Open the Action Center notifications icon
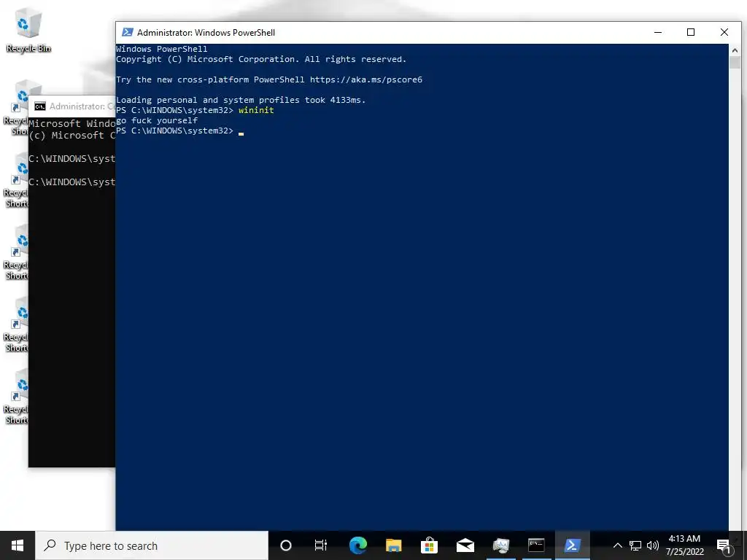The width and height of the screenshot is (747, 560). 724,545
